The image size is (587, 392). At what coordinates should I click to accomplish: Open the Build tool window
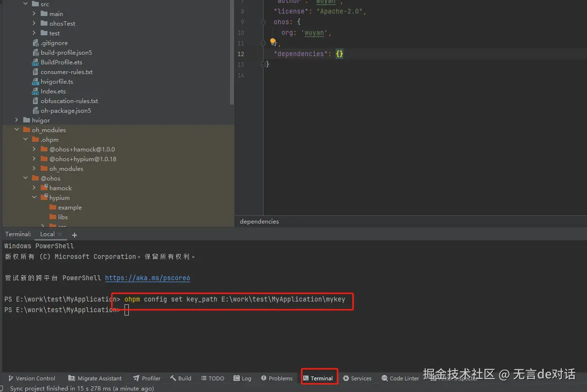[181, 378]
